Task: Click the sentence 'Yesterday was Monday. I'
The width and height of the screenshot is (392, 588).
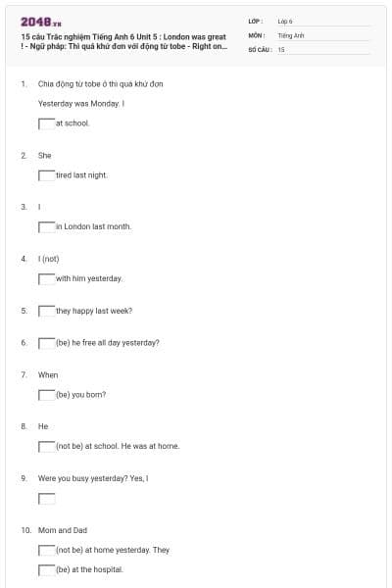Action: coord(81,104)
